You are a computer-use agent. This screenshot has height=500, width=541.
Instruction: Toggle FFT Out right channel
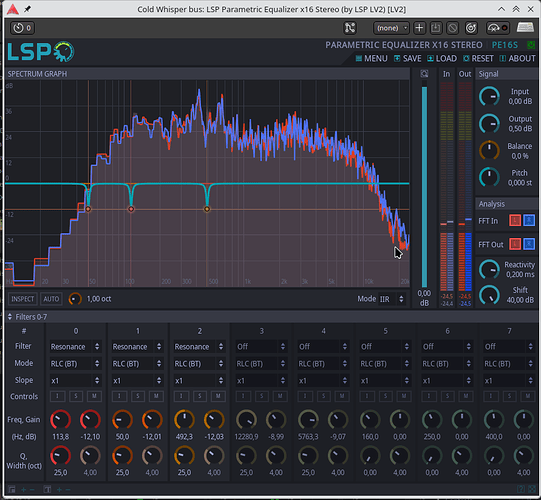tap(529, 244)
